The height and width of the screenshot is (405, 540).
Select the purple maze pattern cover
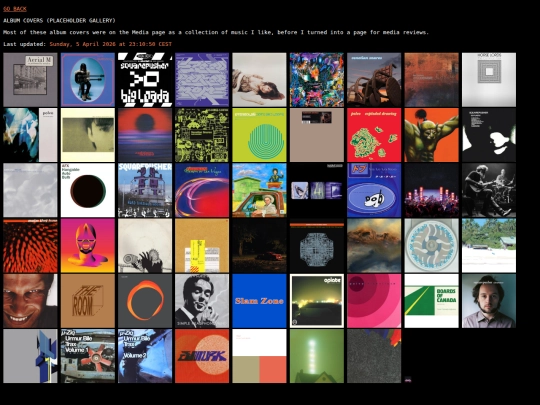[x=202, y=80]
